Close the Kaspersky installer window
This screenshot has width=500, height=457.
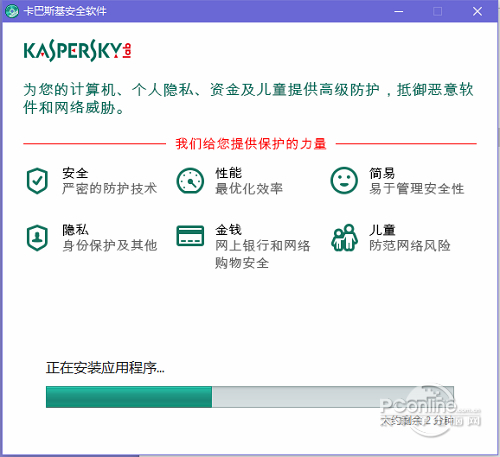(x=477, y=11)
